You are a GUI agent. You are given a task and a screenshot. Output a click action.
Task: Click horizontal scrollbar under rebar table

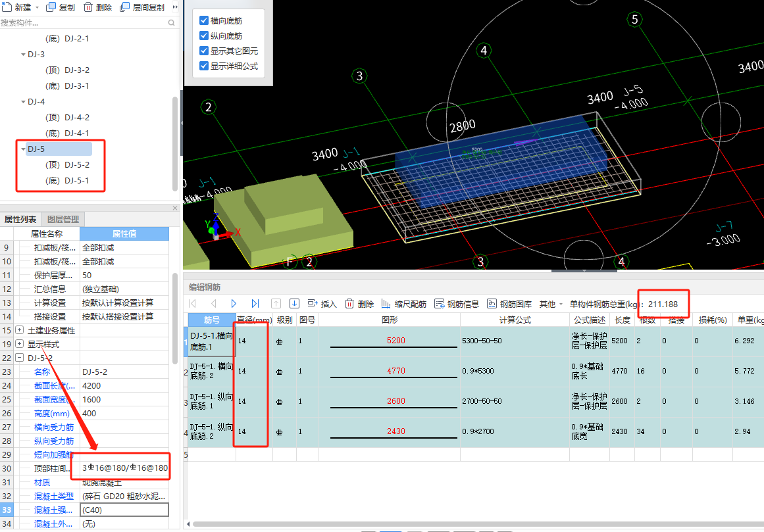pos(478,524)
